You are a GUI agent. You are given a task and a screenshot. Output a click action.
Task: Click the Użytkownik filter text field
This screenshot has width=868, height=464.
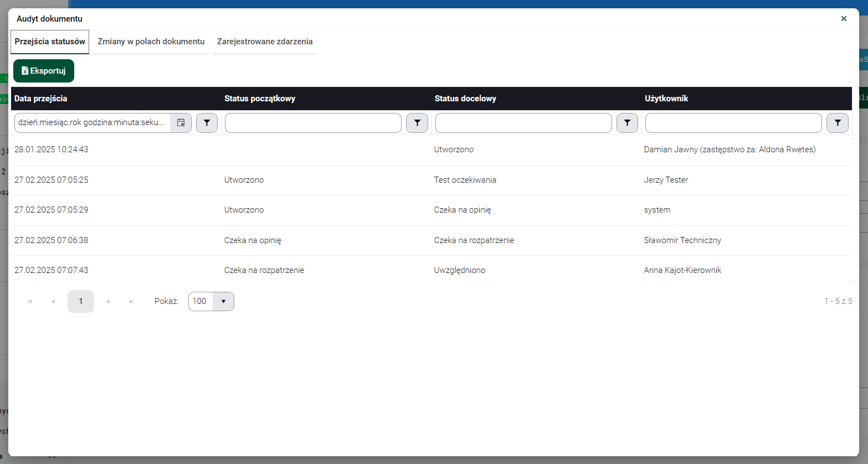733,123
